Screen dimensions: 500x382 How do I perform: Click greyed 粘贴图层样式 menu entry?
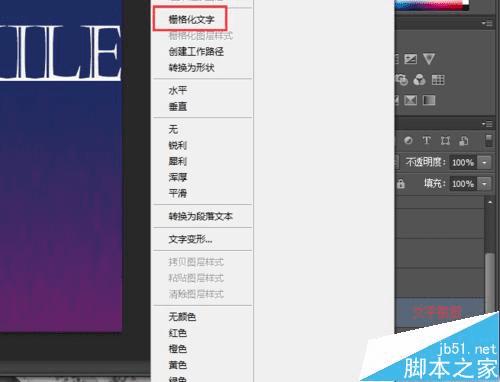[x=196, y=278]
